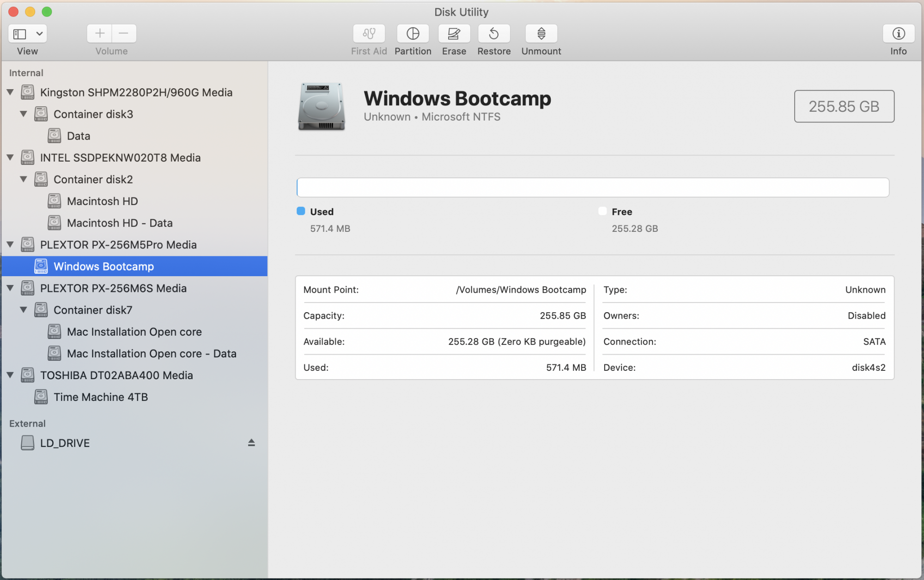Select Windows Bootcamp volume icon in sidebar
The width and height of the screenshot is (924, 580).
click(x=41, y=266)
